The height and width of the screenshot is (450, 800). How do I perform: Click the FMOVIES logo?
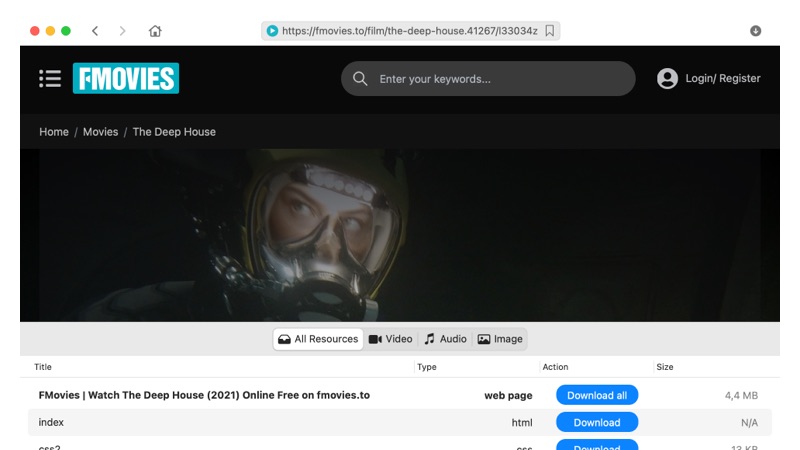pos(126,78)
